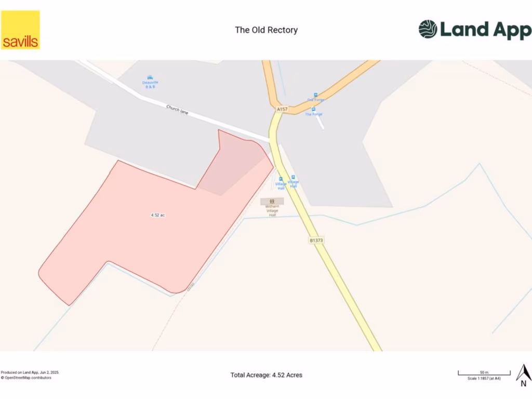The image size is (532, 399).
Task: Click The Old Rectory map title
Action: 267,30
